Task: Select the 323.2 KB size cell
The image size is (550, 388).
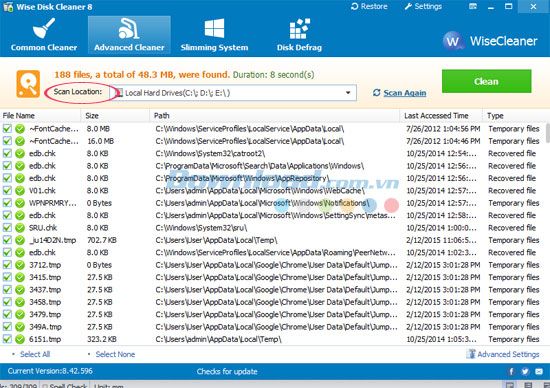Action: tap(102, 339)
